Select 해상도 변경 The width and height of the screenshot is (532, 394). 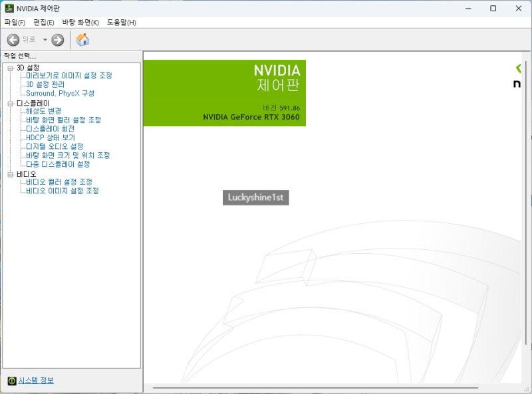43,111
